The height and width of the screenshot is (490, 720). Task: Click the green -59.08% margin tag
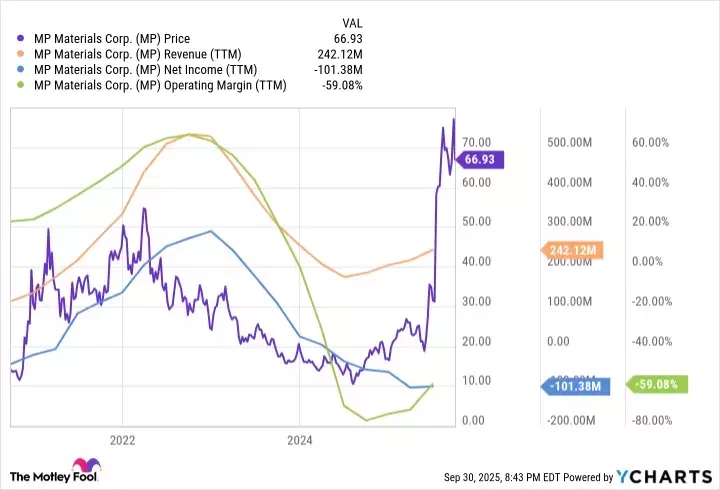(x=655, y=384)
